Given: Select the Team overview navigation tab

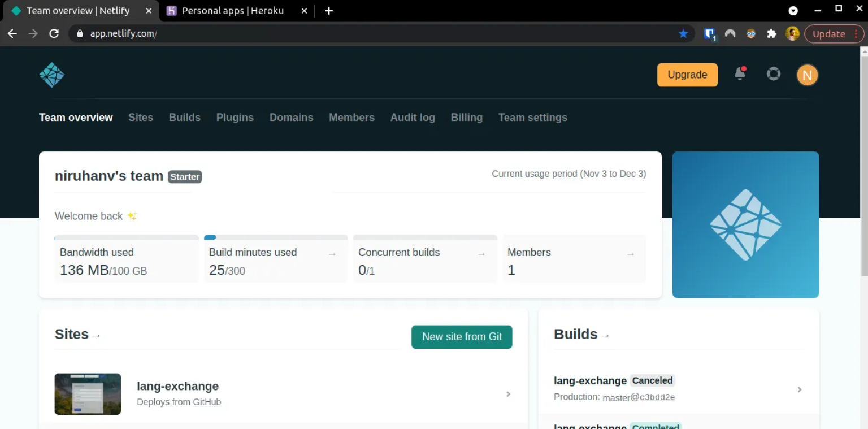Looking at the screenshot, I should pos(76,118).
